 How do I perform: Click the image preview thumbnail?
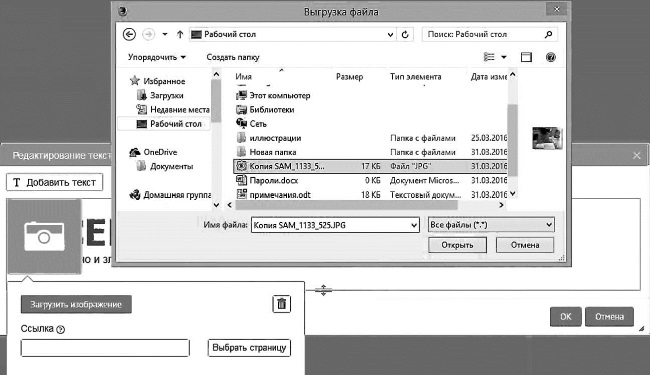547,138
